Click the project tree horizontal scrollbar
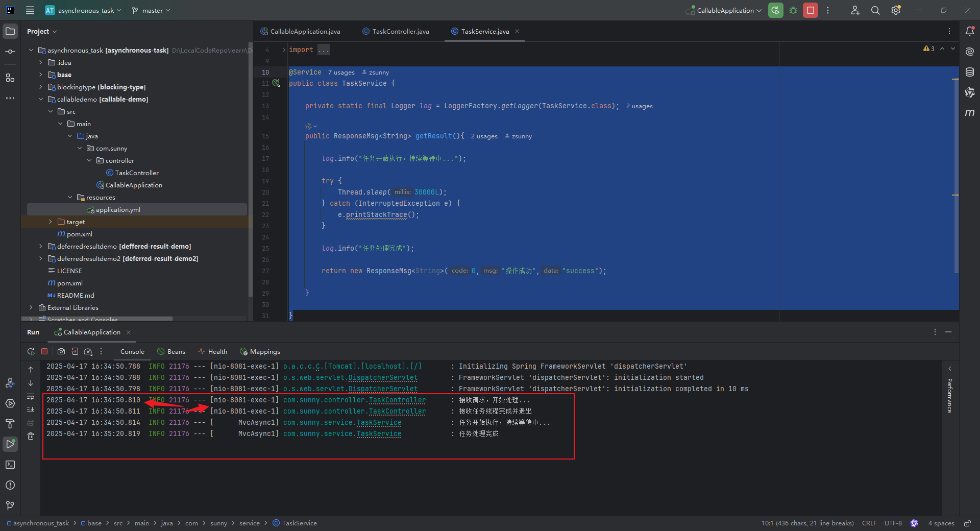The image size is (980, 531). pos(97,319)
